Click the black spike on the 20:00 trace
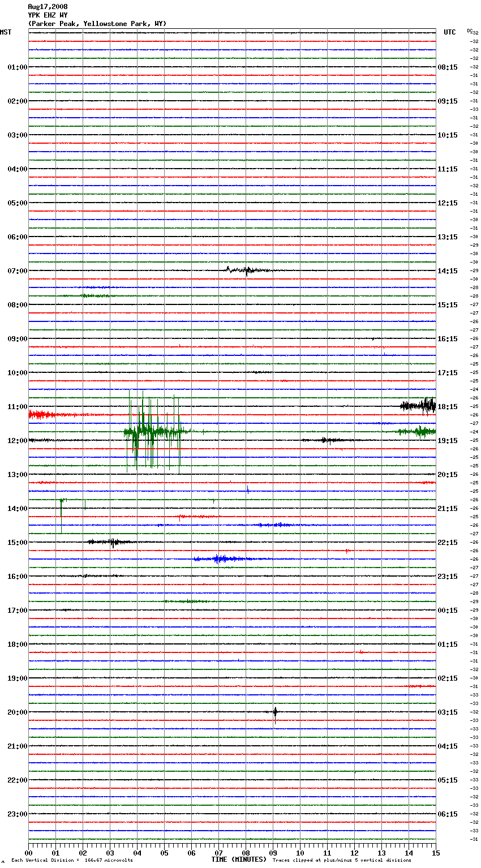This screenshot has width=481, height=868. (x=275, y=714)
